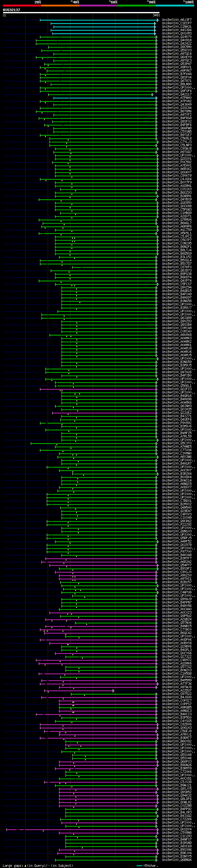Click the purple ~60% identity legend bar
The height and width of the screenshot is (868, 197).
98,6
